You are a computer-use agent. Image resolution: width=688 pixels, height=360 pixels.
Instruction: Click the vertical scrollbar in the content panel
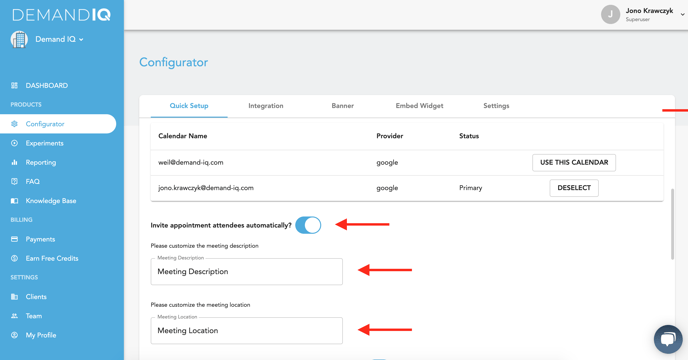[672, 224]
